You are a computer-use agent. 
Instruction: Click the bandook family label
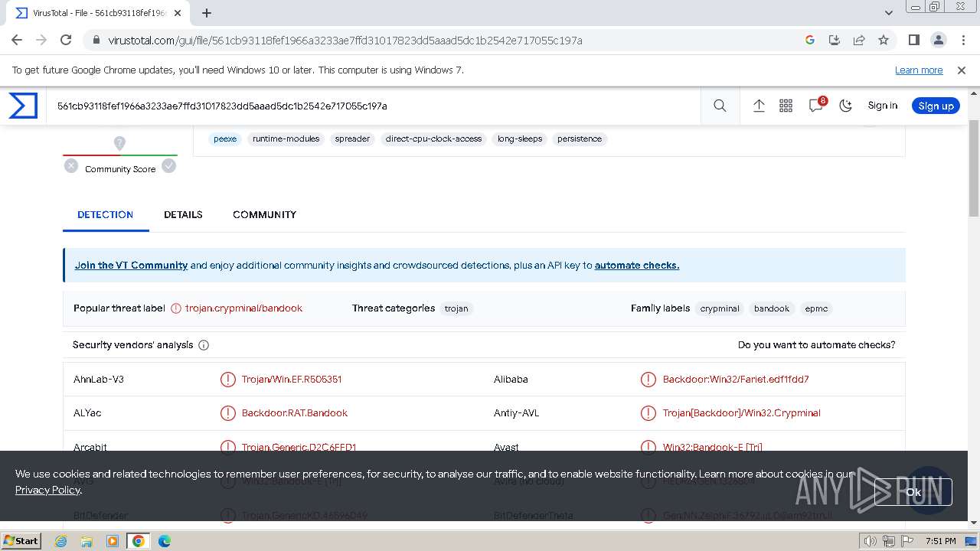[772, 308]
